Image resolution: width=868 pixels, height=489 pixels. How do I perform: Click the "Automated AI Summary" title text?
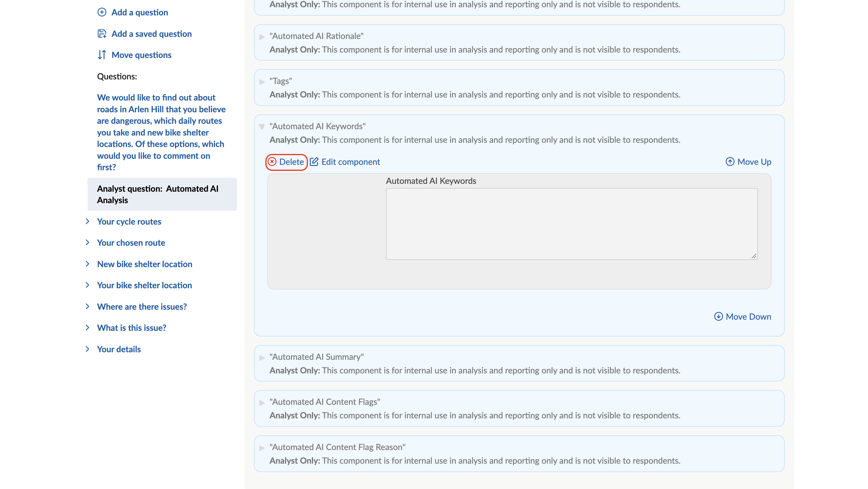(x=316, y=357)
